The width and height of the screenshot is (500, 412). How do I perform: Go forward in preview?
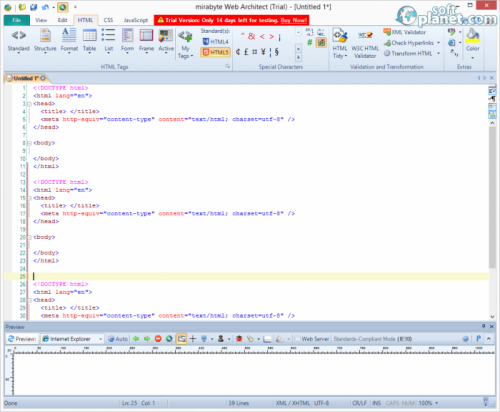pyautogui.click(x=147, y=339)
